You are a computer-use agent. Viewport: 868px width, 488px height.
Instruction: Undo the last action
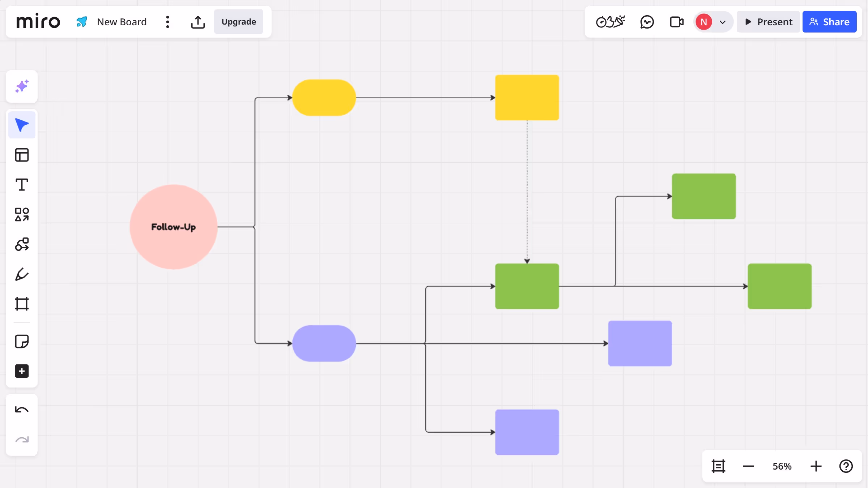pyautogui.click(x=22, y=410)
